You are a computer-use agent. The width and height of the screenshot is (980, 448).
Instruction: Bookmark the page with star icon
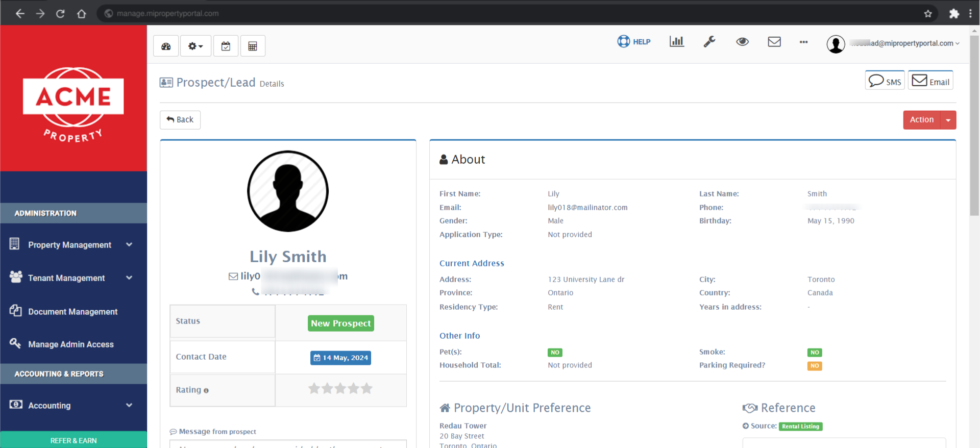click(x=928, y=14)
